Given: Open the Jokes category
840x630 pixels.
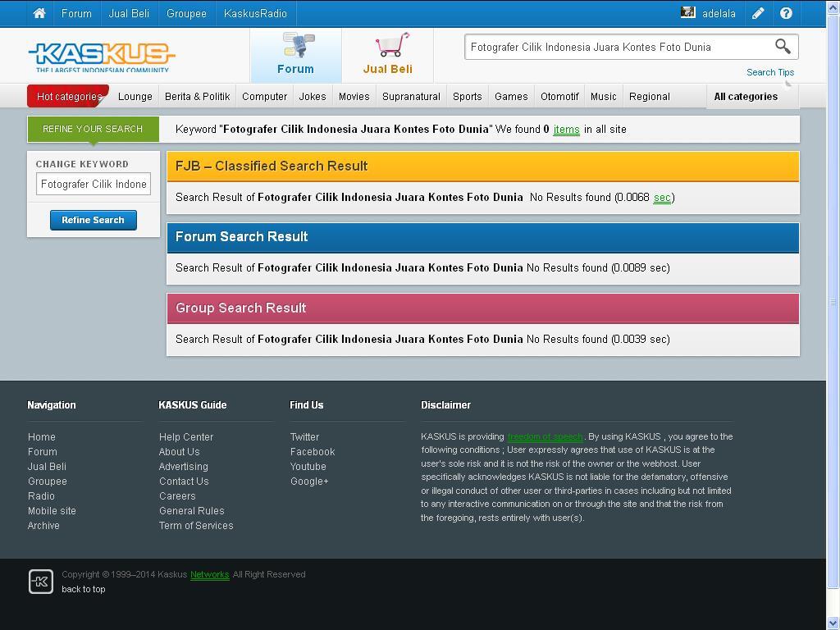Looking at the screenshot, I should click(313, 97).
